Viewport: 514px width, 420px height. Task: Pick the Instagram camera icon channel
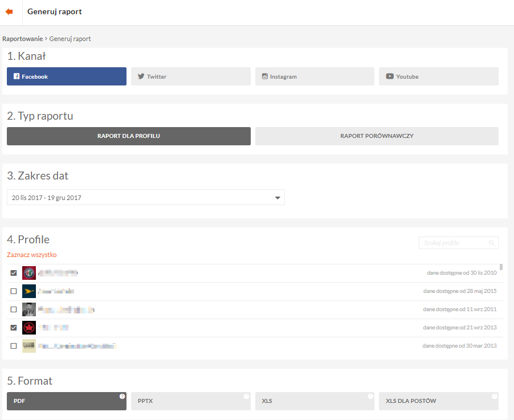265,76
